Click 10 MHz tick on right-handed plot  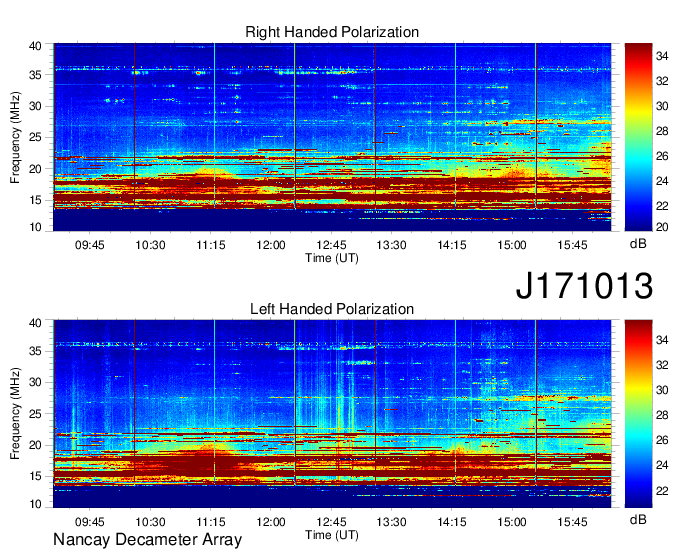35,227
